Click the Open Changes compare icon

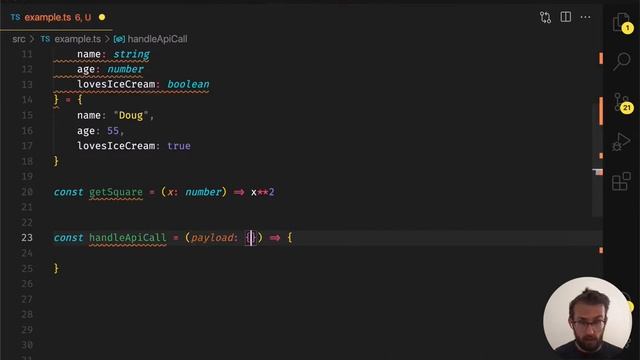pyautogui.click(x=545, y=17)
